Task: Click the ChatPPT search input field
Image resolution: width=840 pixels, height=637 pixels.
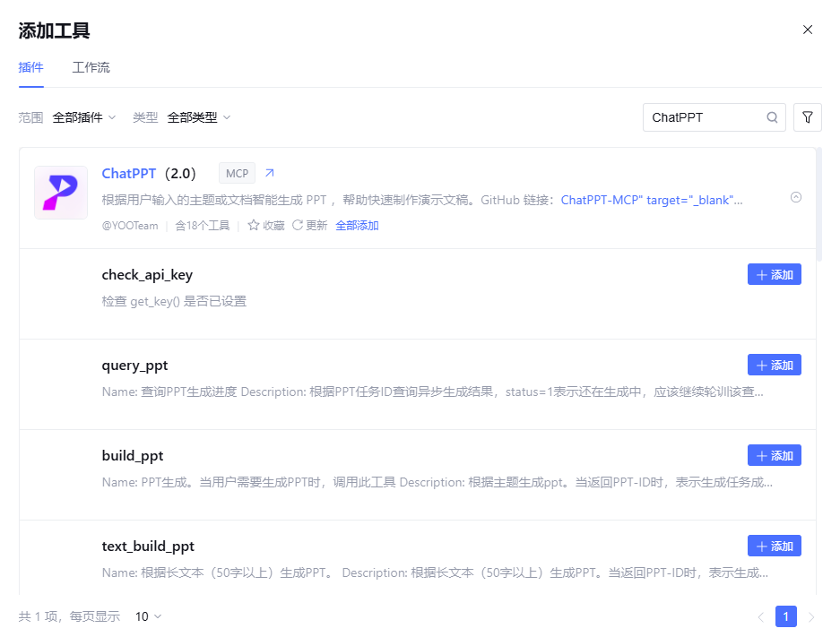Action: (x=704, y=117)
